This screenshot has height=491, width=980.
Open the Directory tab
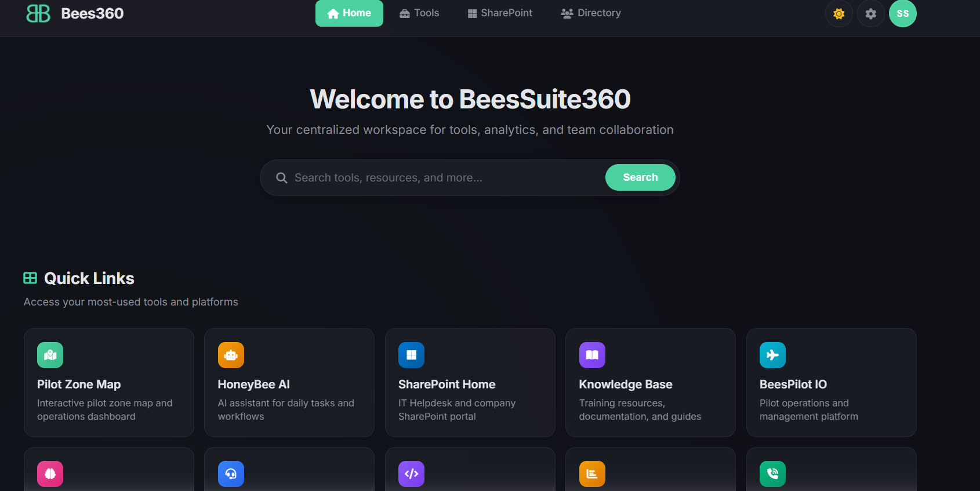click(591, 13)
